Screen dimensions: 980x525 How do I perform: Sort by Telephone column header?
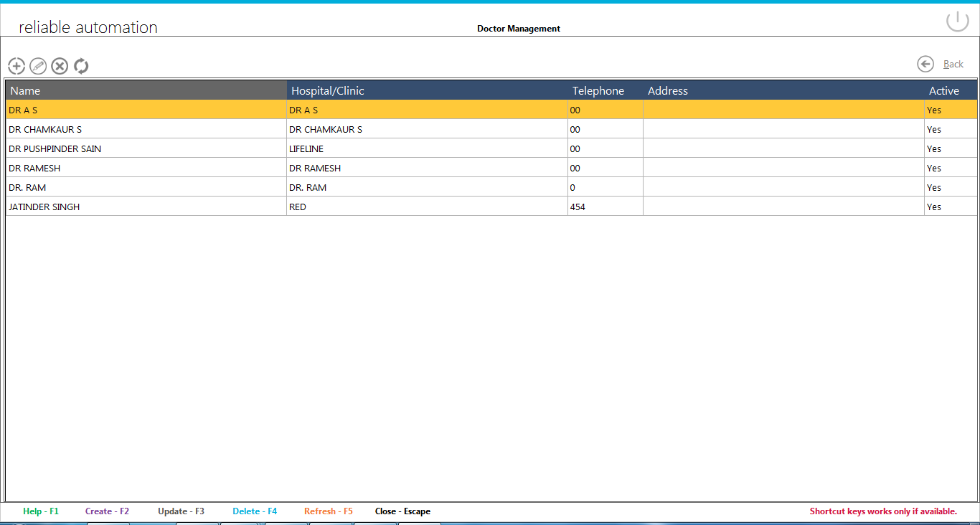[x=606, y=90]
